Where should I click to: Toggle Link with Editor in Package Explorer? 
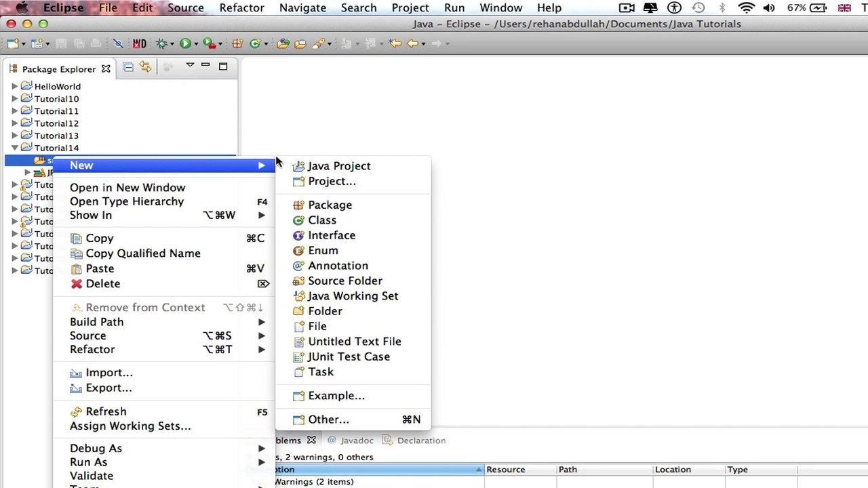[145, 66]
